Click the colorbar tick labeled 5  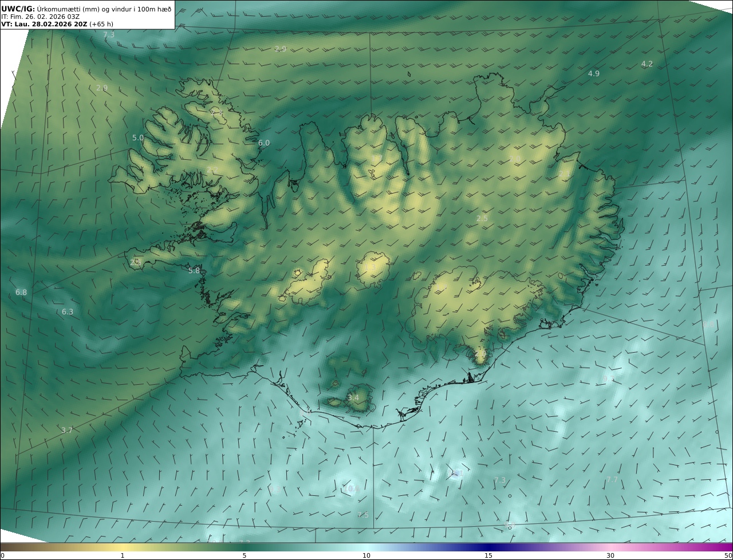point(245,555)
